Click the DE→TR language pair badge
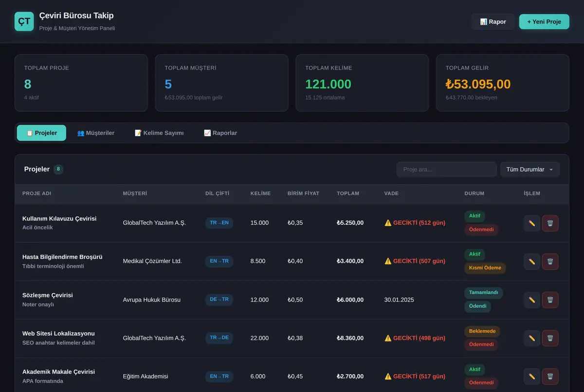584x392 pixels. (x=219, y=300)
